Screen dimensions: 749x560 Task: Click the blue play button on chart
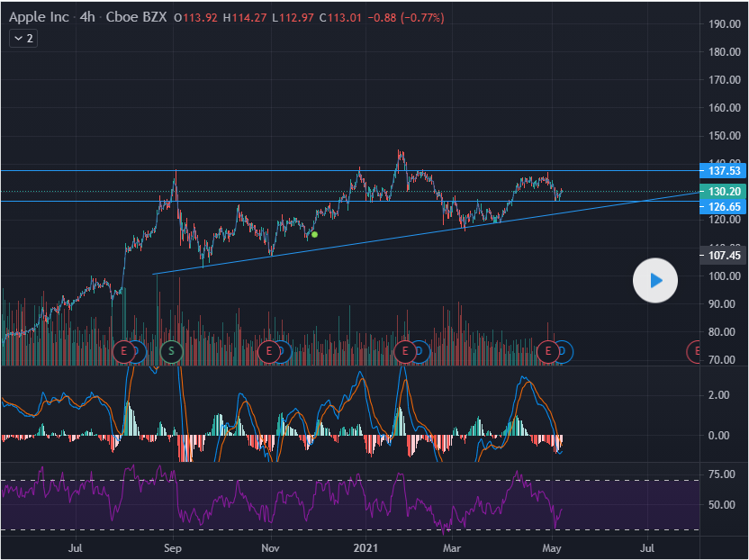click(x=656, y=281)
